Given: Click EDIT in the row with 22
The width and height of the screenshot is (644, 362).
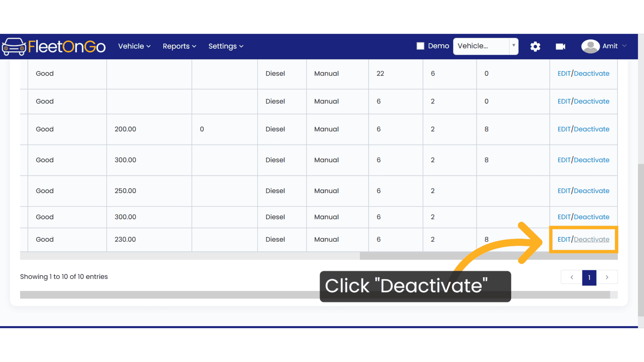Looking at the screenshot, I should coord(564,74).
